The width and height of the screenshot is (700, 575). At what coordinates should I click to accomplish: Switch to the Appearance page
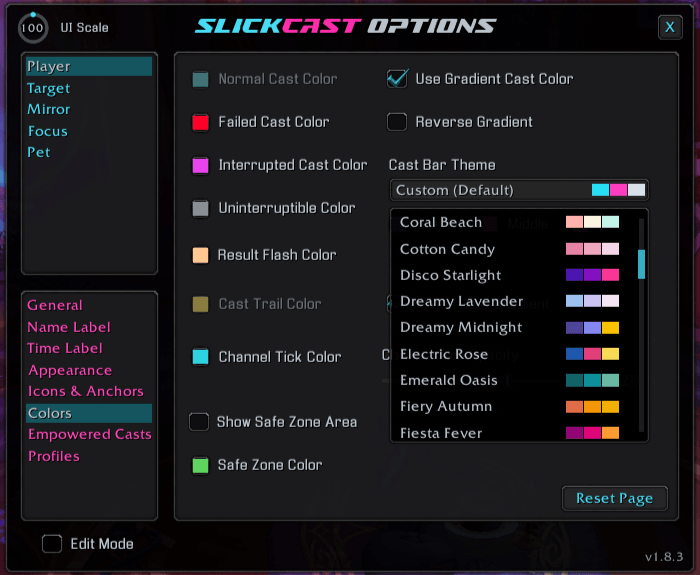point(89,370)
